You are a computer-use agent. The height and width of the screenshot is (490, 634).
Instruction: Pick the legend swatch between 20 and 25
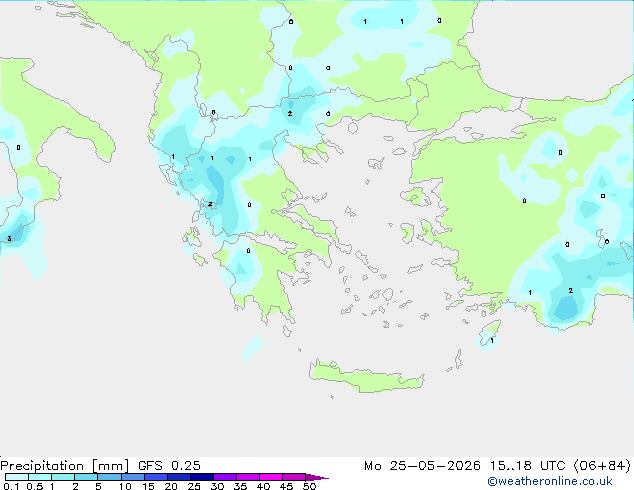[179, 477]
